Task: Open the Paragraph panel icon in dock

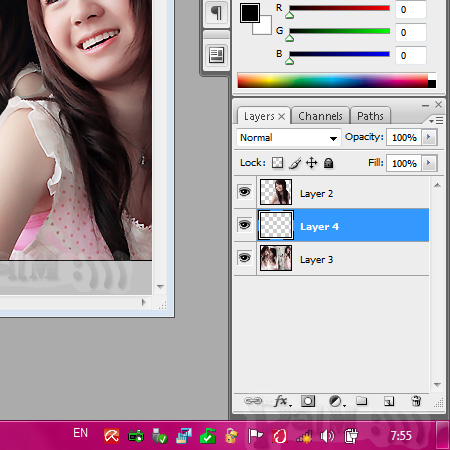Action: pos(216,55)
